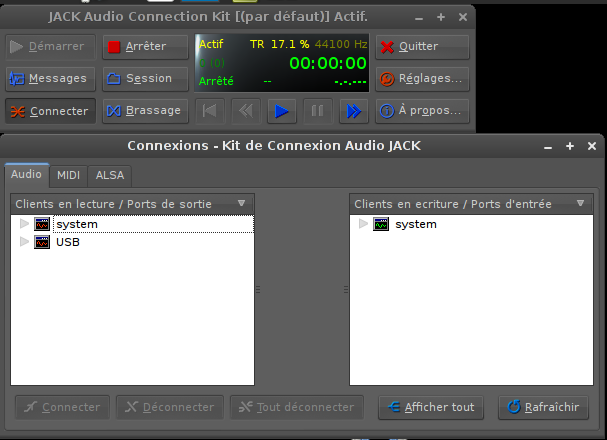Click the Déconnecter button
607x440 pixels.
pyautogui.click(x=170, y=407)
